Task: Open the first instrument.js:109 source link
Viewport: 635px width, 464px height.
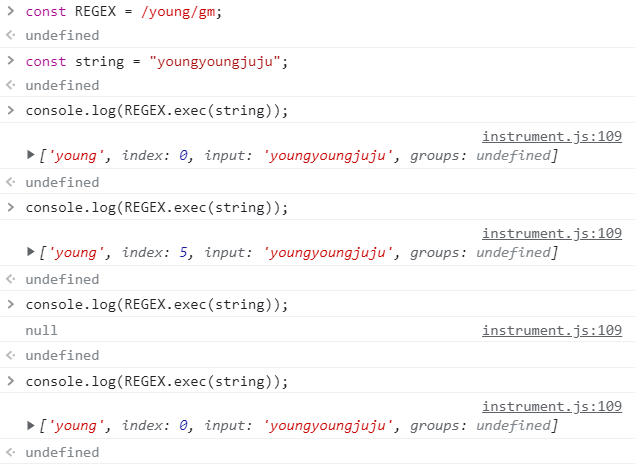Action: [552, 136]
